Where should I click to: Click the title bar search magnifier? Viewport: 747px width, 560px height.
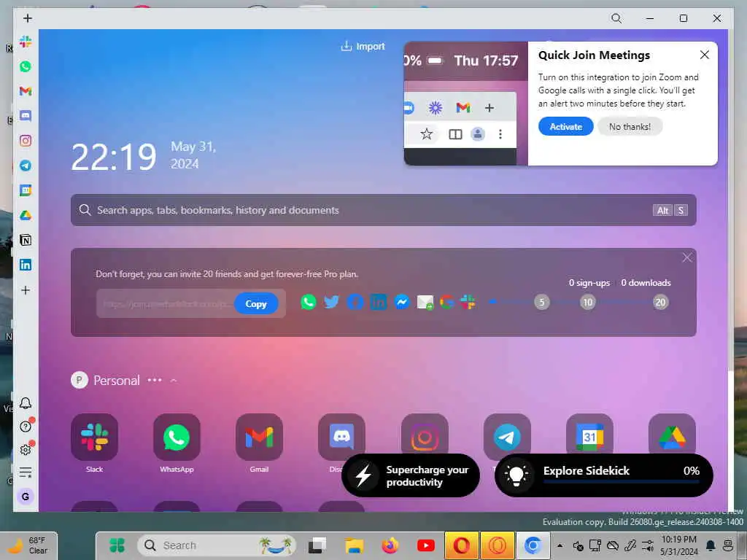[x=616, y=18]
